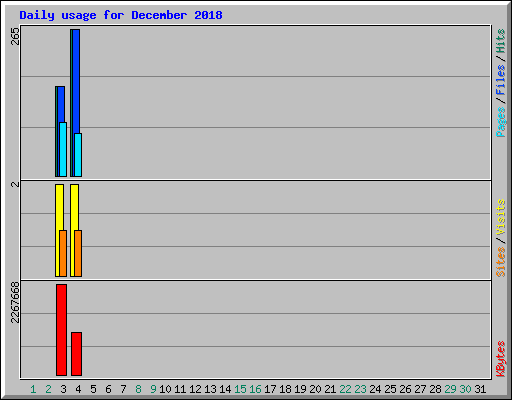Click the cyan Pages bar for day 3
Image resolution: width=512 pixels, height=400 pixels.
63,149
